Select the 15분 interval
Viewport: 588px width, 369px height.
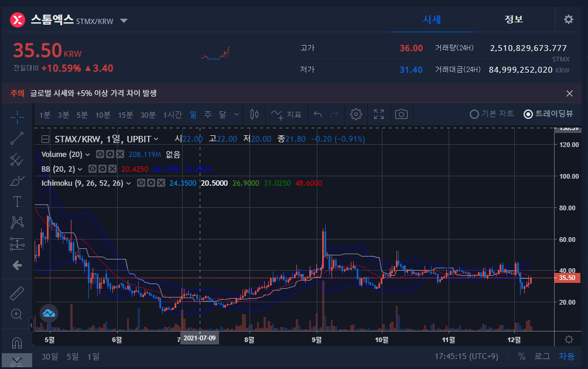(x=126, y=115)
